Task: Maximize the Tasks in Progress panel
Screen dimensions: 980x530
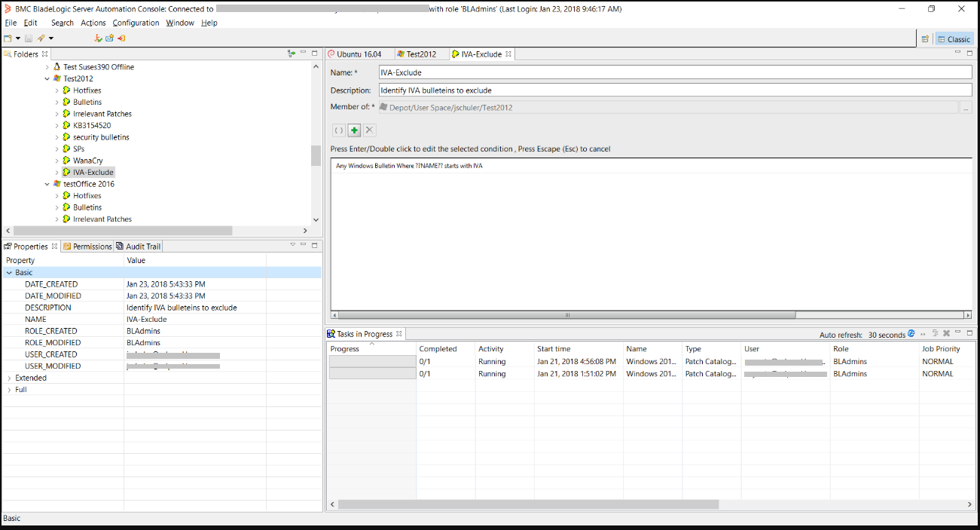Action: click(969, 333)
